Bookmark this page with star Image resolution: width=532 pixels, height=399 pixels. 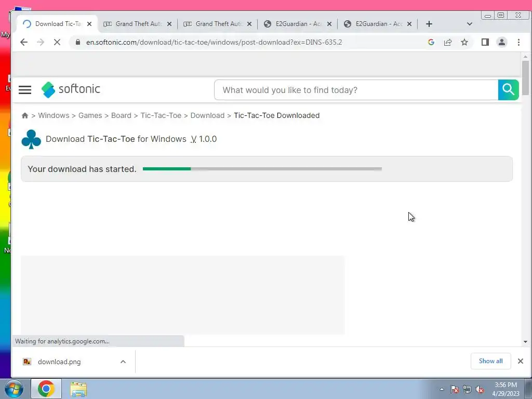pos(464,42)
